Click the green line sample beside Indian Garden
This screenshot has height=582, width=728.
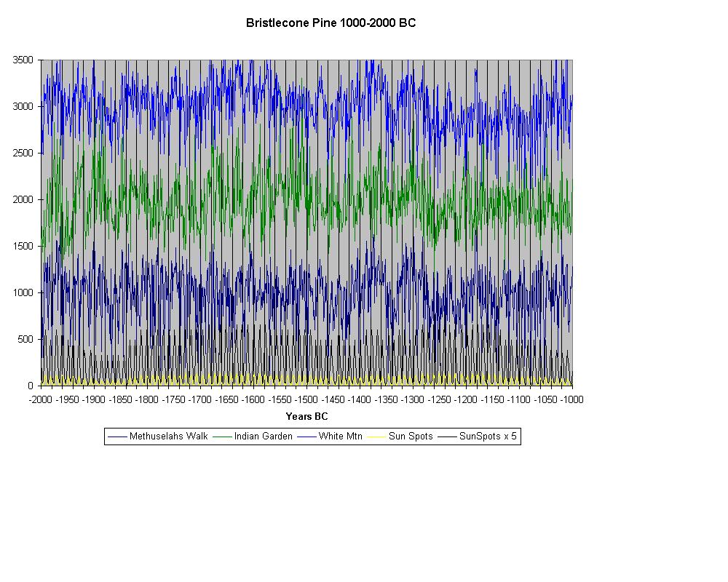click(222, 436)
